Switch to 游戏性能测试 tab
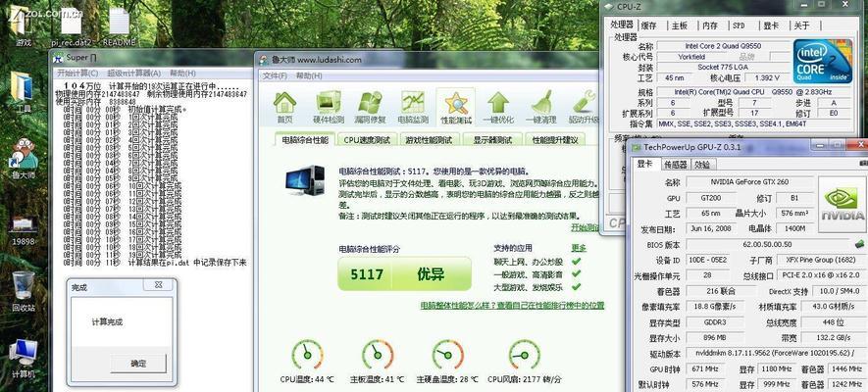 (429, 140)
